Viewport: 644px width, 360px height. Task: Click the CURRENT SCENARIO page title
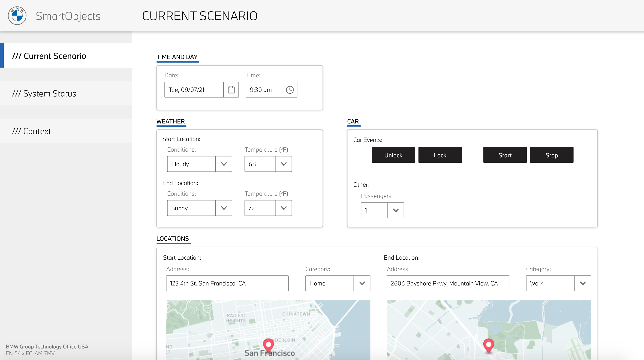tap(200, 16)
